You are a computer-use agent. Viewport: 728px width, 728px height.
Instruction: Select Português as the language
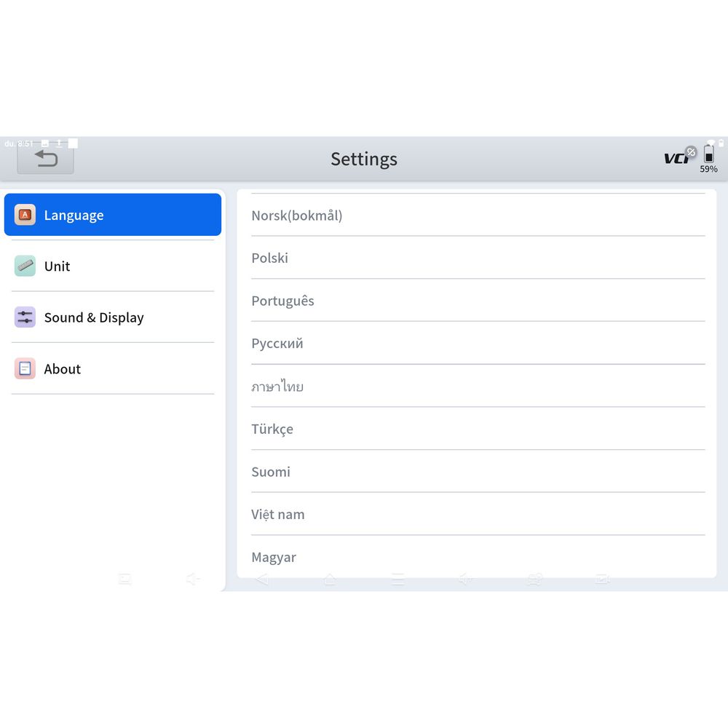(x=478, y=301)
